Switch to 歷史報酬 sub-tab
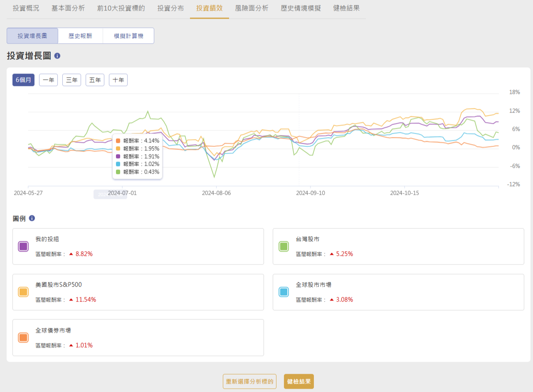The width and height of the screenshot is (533, 392). (x=81, y=36)
